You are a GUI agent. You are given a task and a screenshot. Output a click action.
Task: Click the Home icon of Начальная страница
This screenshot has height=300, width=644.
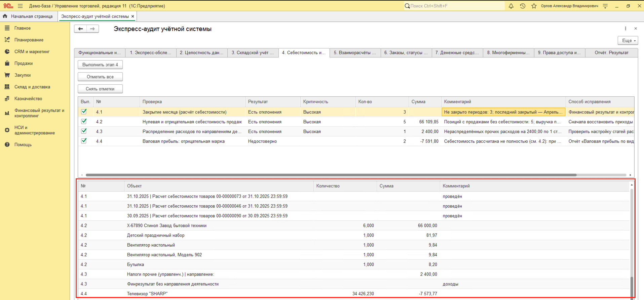coord(5,16)
